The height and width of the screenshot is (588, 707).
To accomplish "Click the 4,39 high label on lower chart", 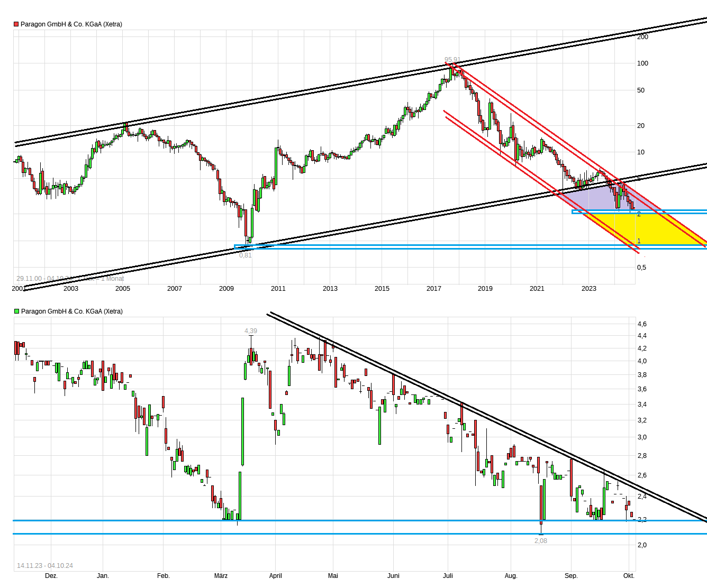I will (250, 330).
